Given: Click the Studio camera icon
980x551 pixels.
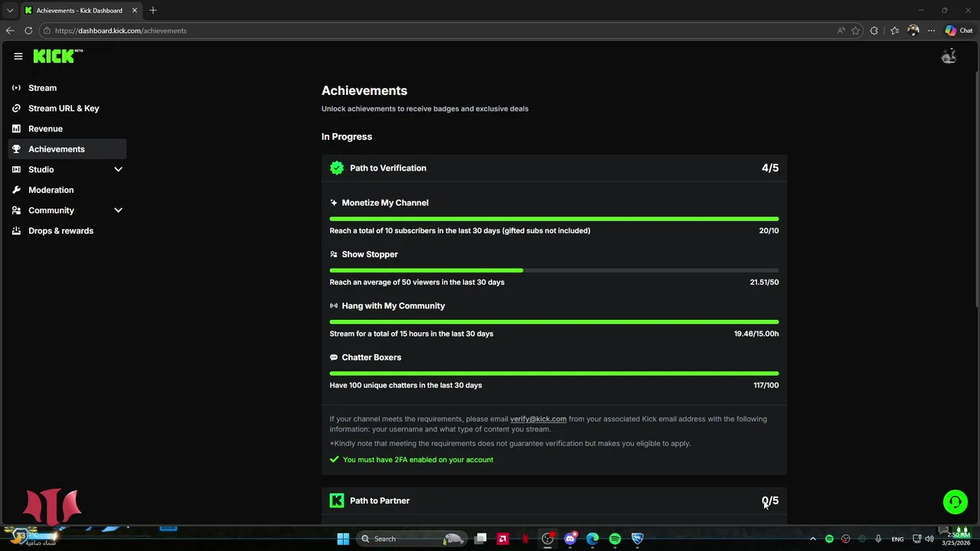Looking at the screenshot, I should point(16,170).
